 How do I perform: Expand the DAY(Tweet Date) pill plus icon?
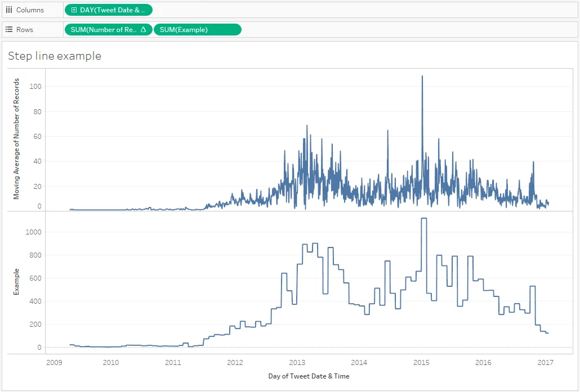(x=74, y=10)
